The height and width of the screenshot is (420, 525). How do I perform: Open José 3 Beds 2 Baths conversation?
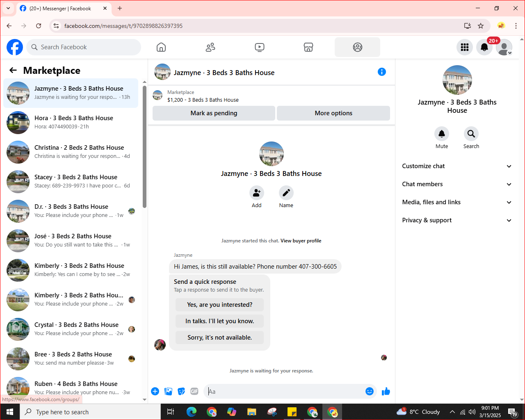tap(71, 241)
